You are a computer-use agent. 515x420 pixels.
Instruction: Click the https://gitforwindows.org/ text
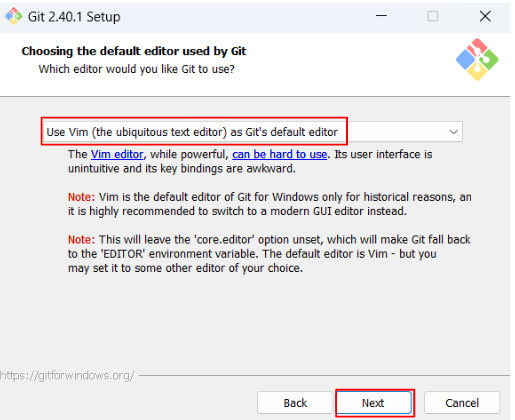[67, 376]
